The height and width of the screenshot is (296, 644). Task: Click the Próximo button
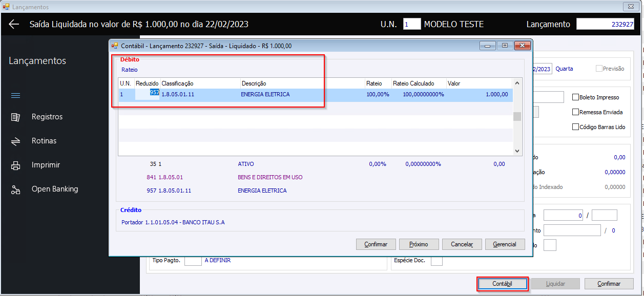pyautogui.click(x=419, y=244)
